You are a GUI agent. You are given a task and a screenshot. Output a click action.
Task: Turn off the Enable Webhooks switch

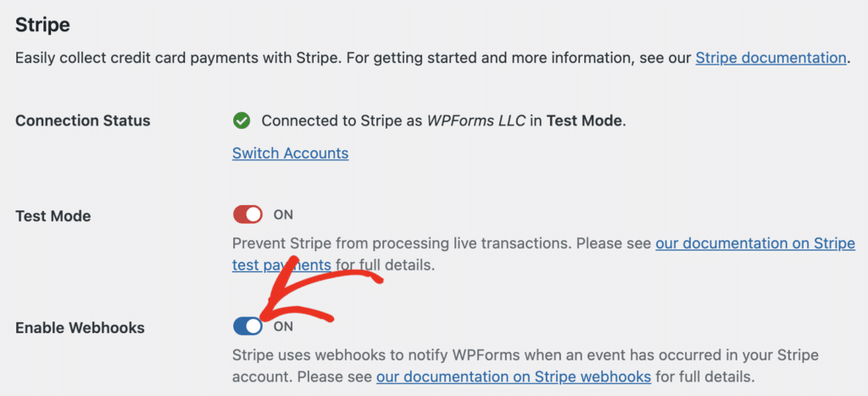tap(248, 326)
